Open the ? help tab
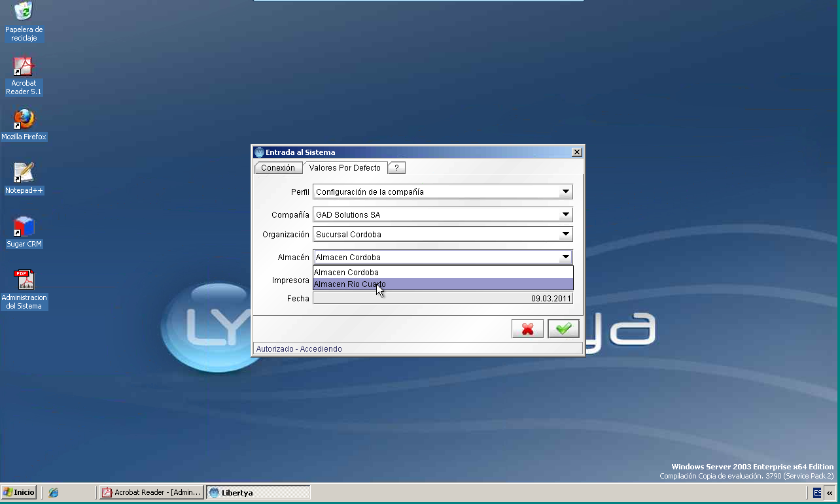This screenshot has height=504, width=840. click(x=396, y=168)
